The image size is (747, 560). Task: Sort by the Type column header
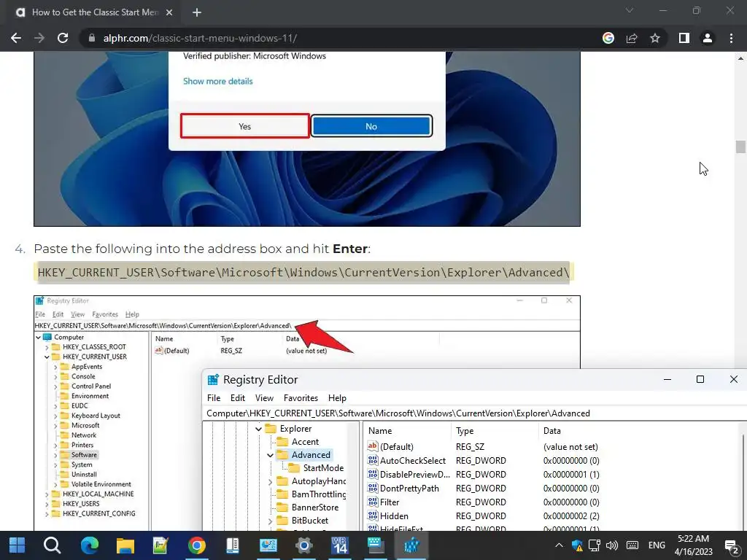point(495,431)
